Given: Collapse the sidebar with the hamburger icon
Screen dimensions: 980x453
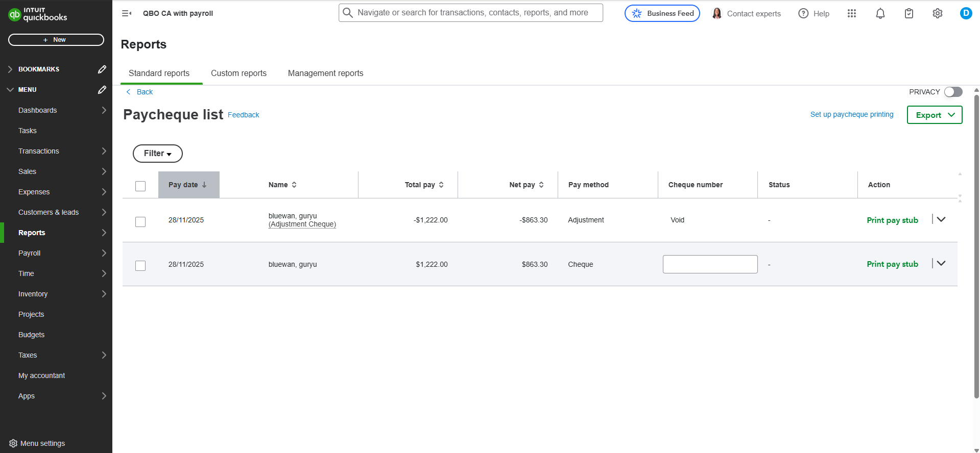Looking at the screenshot, I should [x=127, y=13].
